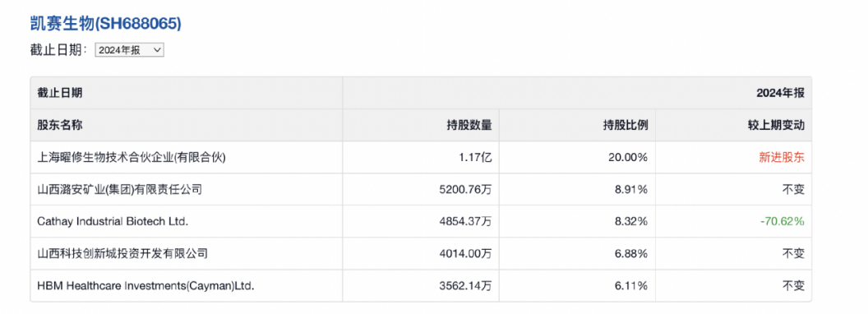The width and height of the screenshot is (868, 314).
Task: Open the 2024年报 date dropdown
Action: point(130,50)
